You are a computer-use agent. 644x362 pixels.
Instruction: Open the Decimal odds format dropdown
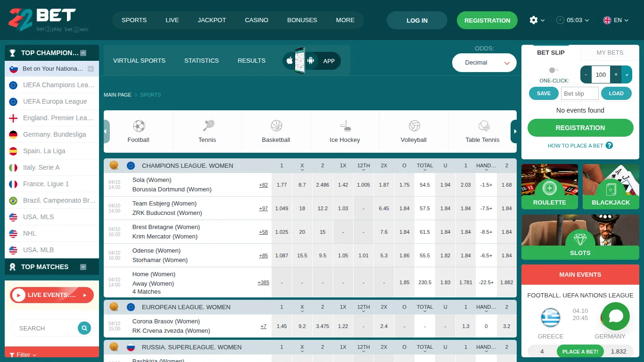[x=484, y=63]
